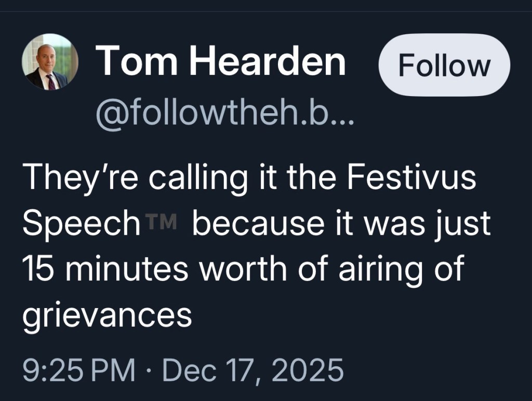Click the surname Hearden in header
The height and width of the screenshot is (401, 532).
(x=266, y=62)
